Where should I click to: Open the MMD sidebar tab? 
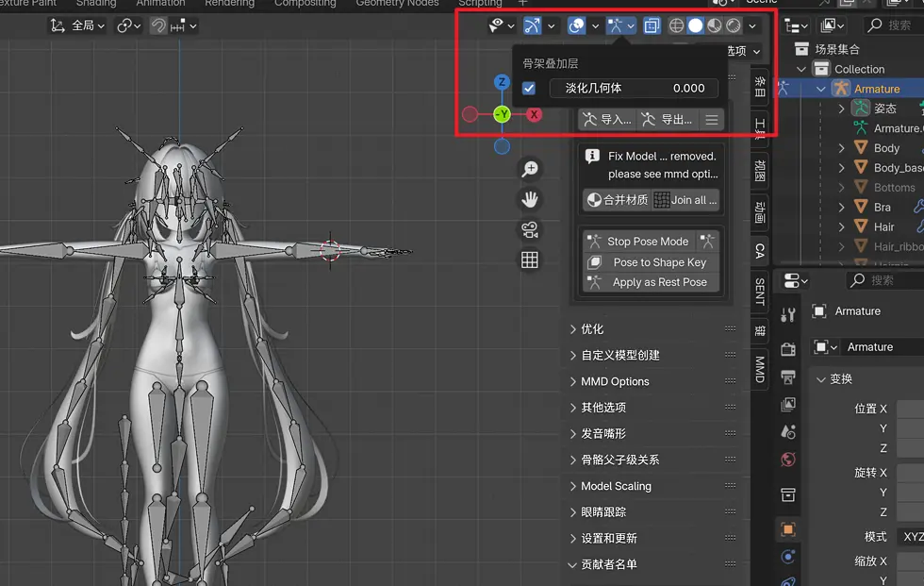point(760,370)
